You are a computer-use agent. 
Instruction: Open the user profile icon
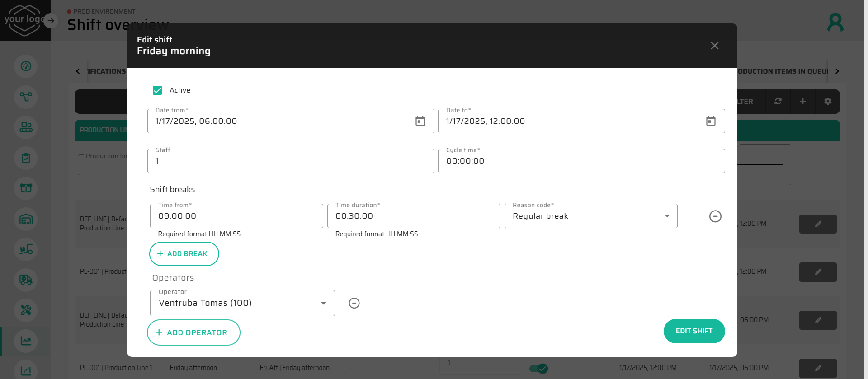tap(835, 23)
